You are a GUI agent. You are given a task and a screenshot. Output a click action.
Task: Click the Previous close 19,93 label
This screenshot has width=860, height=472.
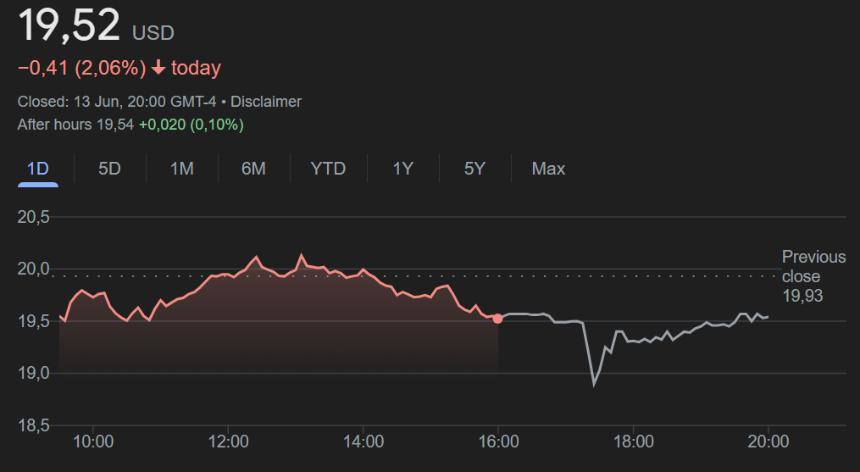click(813, 276)
